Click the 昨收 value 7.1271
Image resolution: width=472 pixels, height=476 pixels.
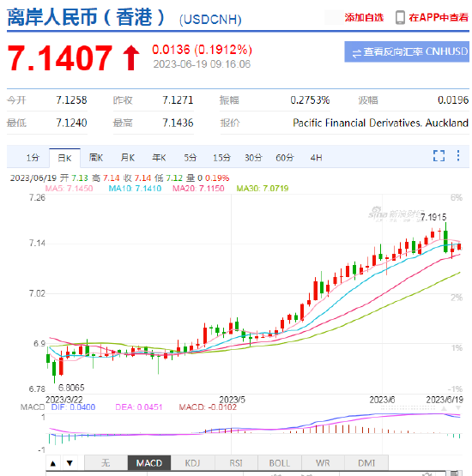[x=178, y=100]
